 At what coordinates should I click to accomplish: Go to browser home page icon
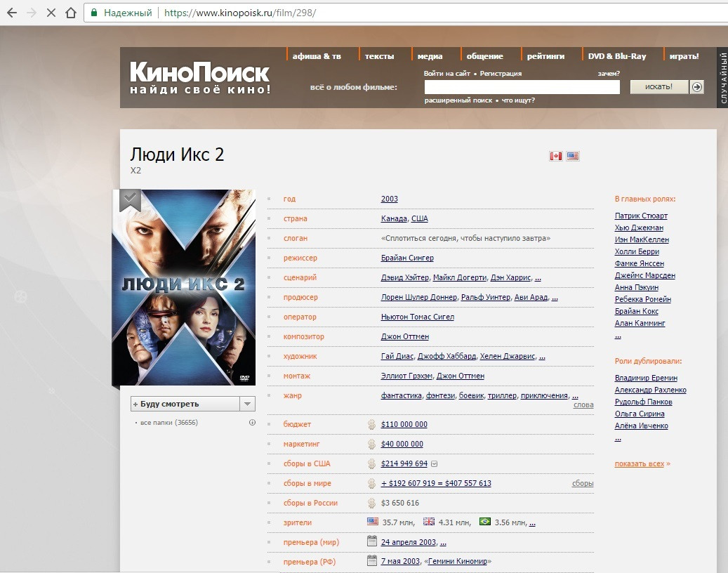[70, 13]
